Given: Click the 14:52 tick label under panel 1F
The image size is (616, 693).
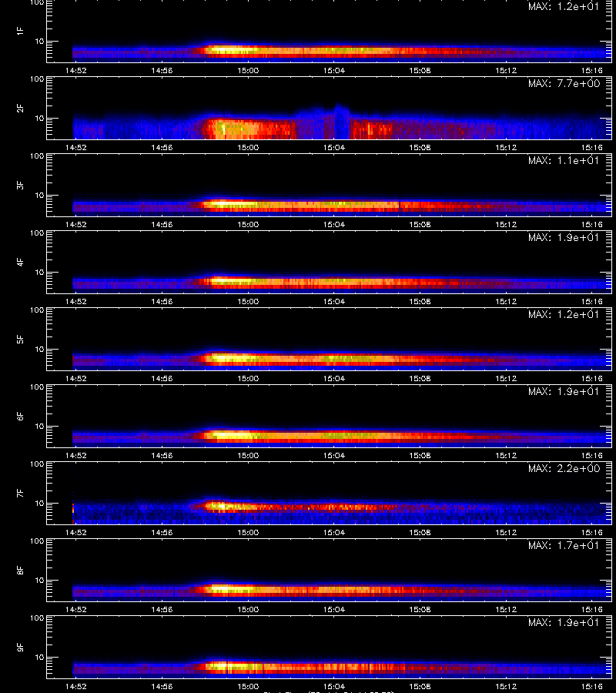Looking at the screenshot, I should point(76,70).
